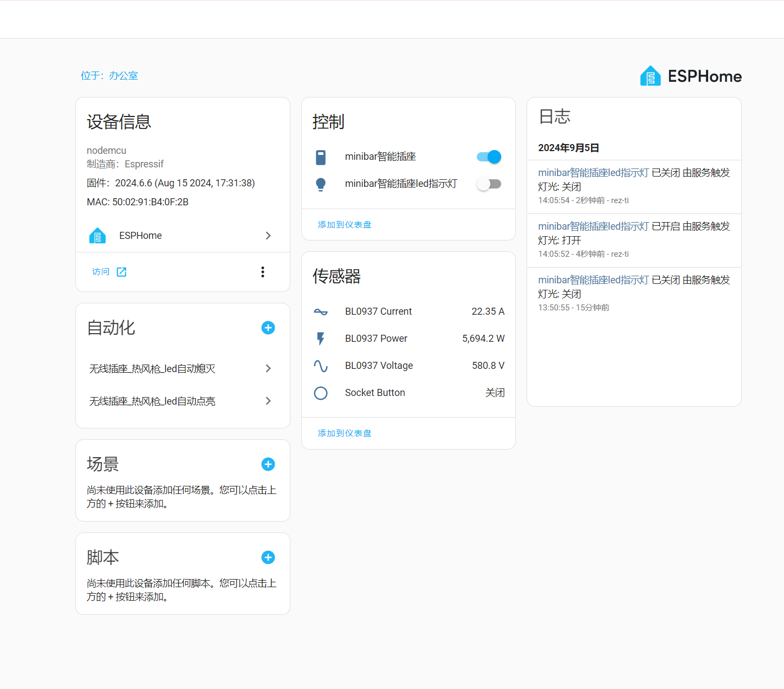This screenshot has height=689, width=784.
Task: Click the BL0937 Power lightning icon
Action: pyautogui.click(x=321, y=339)
